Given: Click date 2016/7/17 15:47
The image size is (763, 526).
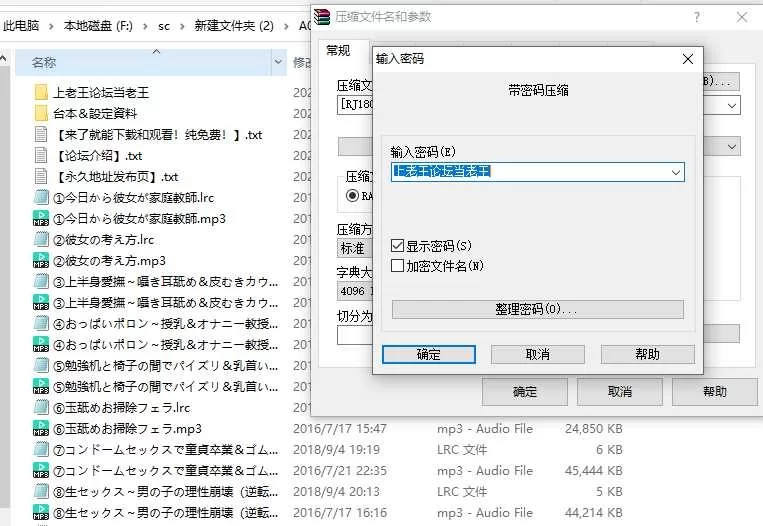Looking at the screenshot, I should (340, 429).
